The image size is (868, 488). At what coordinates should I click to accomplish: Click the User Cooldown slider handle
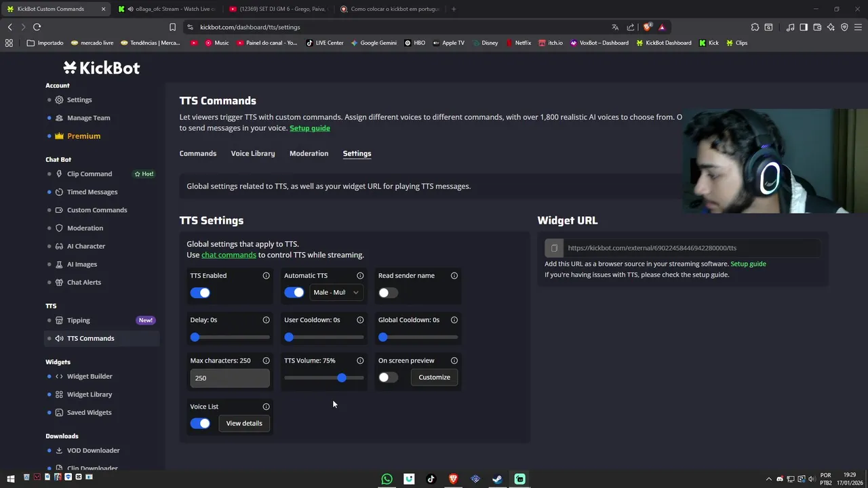[289, 337]
